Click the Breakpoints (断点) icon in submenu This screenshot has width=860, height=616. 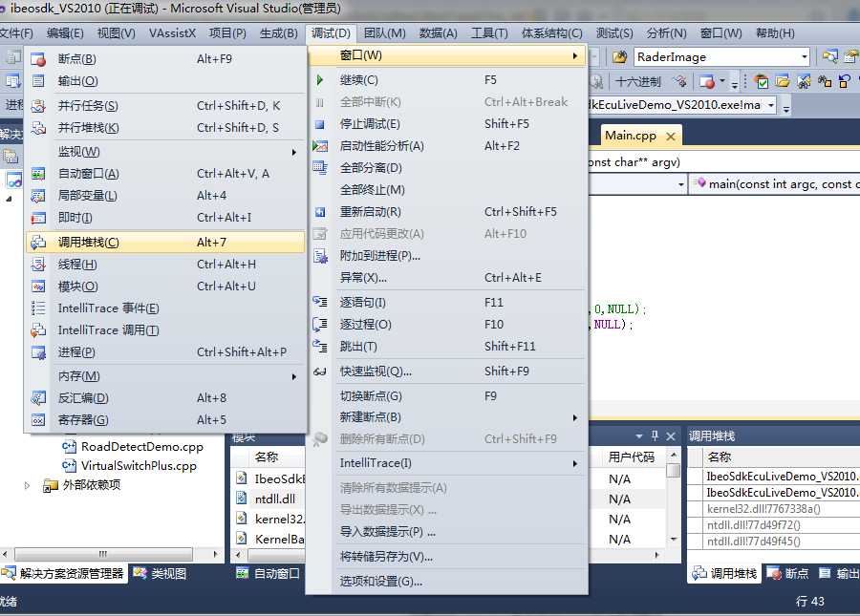[38, 58]
